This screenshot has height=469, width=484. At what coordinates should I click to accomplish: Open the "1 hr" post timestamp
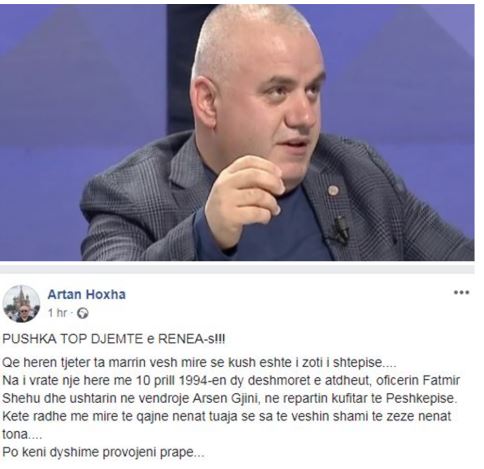click(57, 313)
